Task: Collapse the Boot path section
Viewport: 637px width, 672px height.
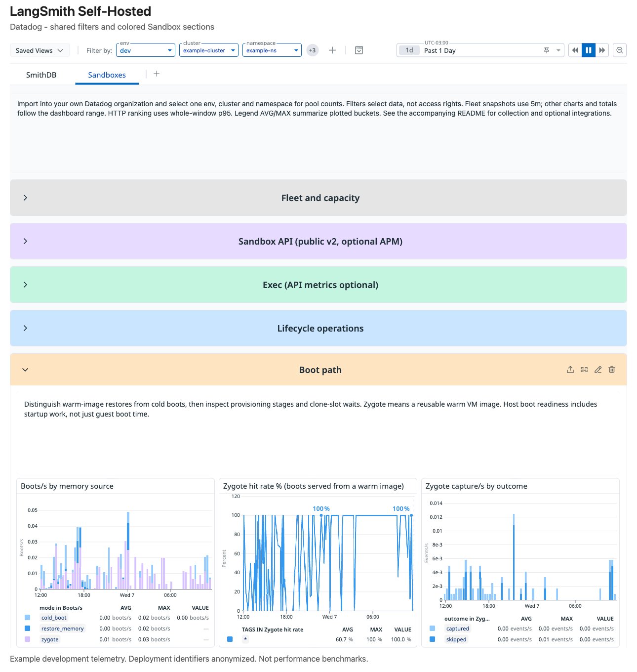Action: click(25, 370)
